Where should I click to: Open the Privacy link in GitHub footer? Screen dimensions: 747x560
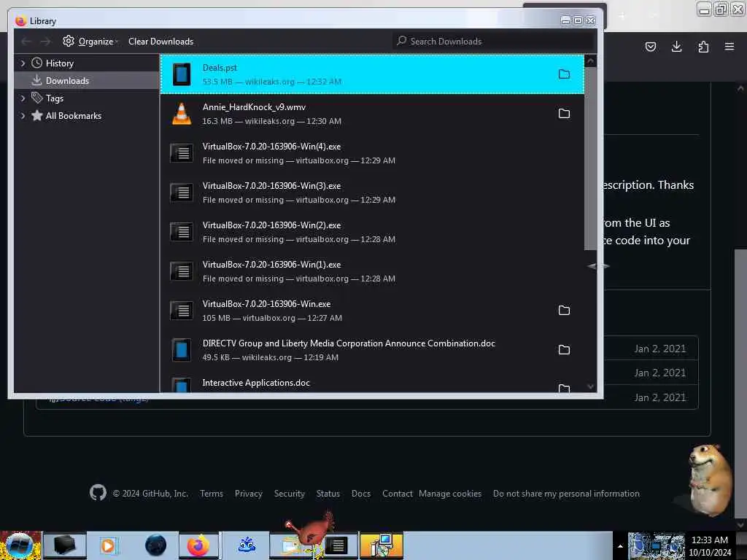[x=248, y=494]
